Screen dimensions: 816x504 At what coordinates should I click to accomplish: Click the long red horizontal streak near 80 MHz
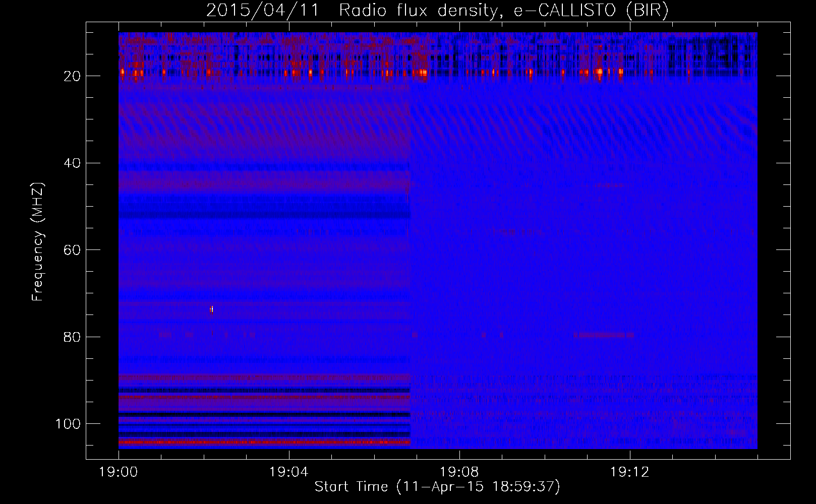pos(604,335)
